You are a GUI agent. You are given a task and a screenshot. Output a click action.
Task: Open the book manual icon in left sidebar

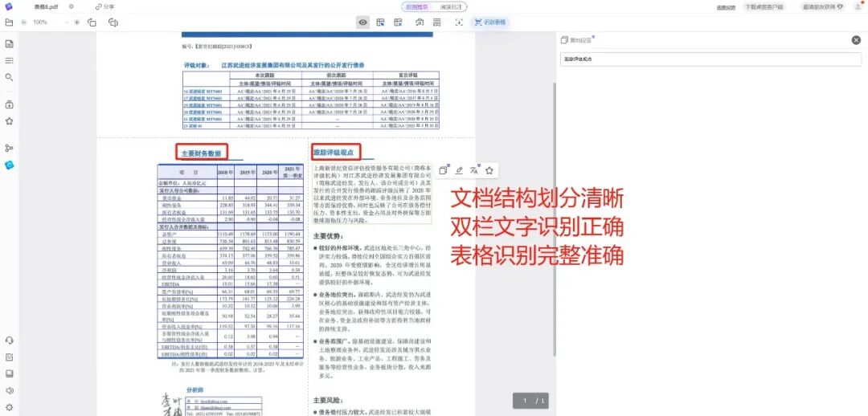(9, 373)
